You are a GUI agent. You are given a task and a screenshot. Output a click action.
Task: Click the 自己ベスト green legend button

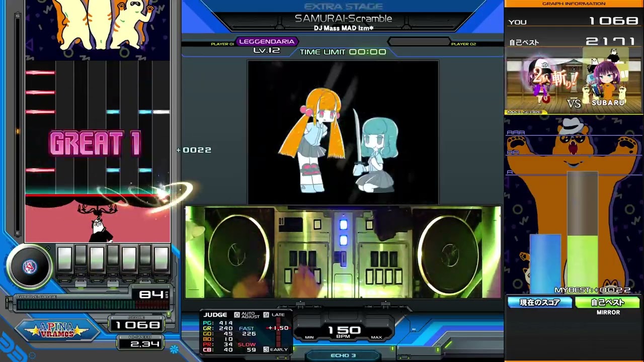607,303
